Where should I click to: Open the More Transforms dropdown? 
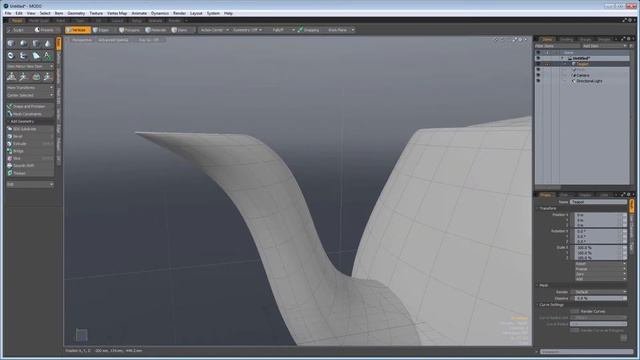[x=30, y=88]
